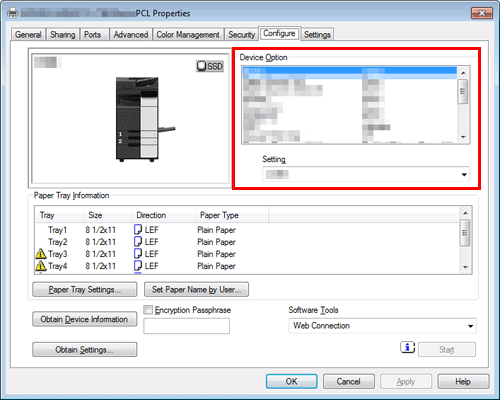Enable the Encryption Passphrase checkbox
500x400 pixels.
pyautogui.click(x=148, y=310)
